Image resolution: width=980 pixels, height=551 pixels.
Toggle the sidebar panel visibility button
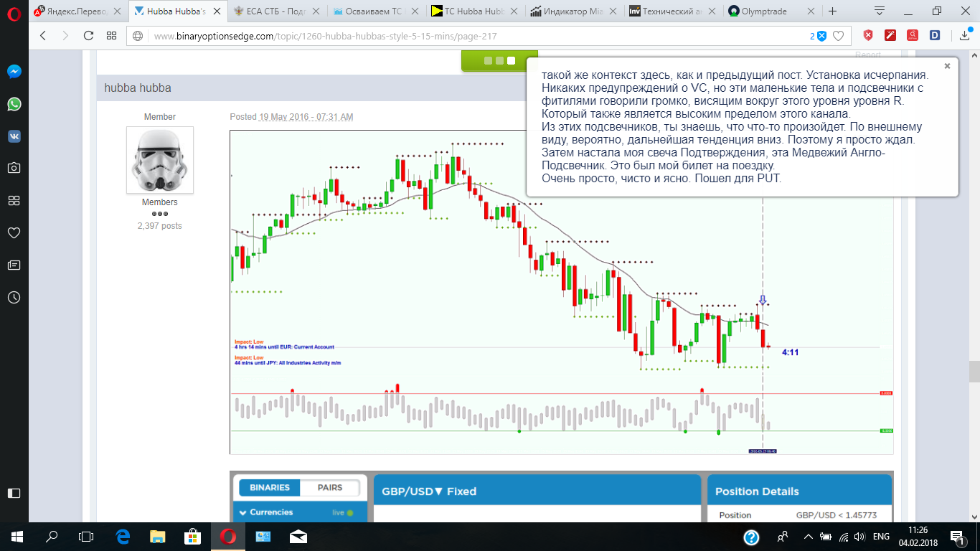pyautogui.click(x=14, y=493)
